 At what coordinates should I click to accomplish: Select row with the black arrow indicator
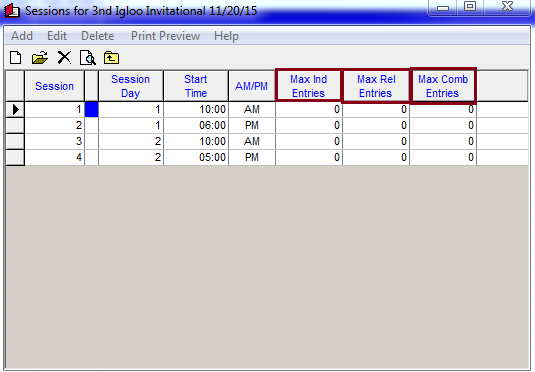tap(15, 110)
